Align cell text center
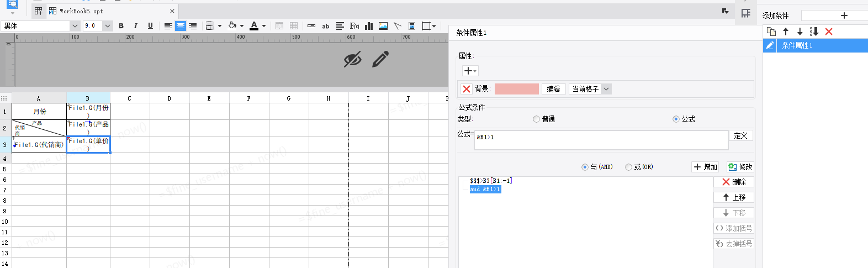 (181, 26)
